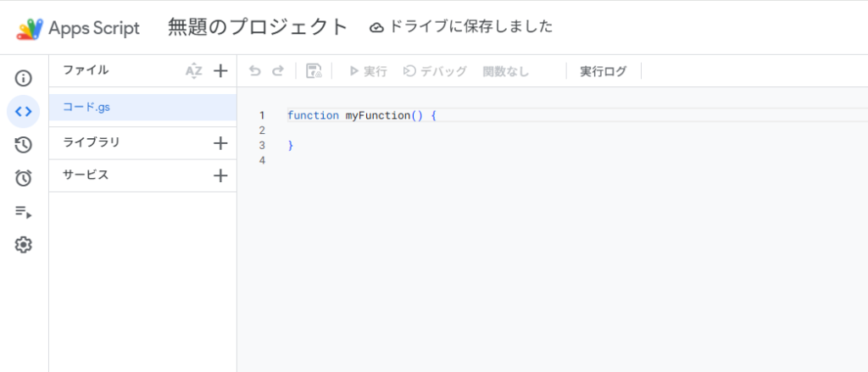Rename the 無題のプロジェクト project title

click(x=258, y=27)
